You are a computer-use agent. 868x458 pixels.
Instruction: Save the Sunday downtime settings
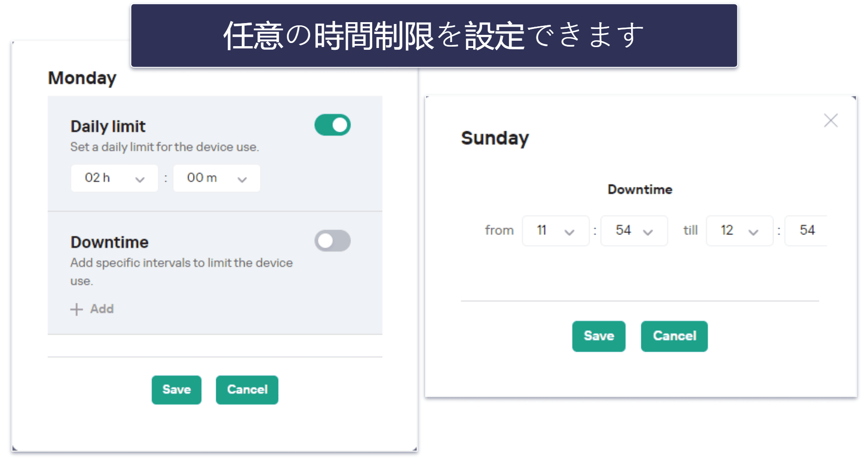[x=598, y=336]
